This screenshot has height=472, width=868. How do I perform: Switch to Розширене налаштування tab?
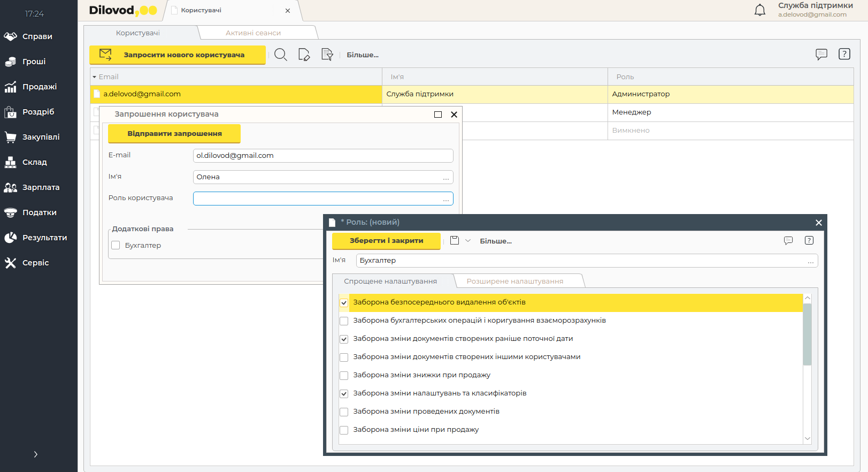click(514, 281)
